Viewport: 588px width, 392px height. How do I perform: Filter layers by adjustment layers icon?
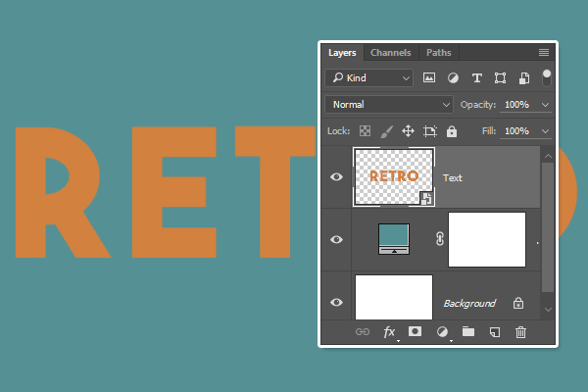453,77
